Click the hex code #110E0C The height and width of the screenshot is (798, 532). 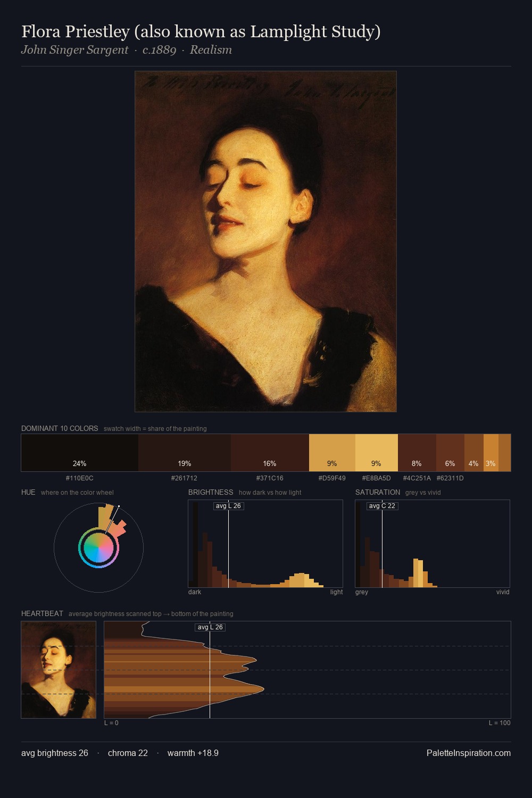(79, 478)
